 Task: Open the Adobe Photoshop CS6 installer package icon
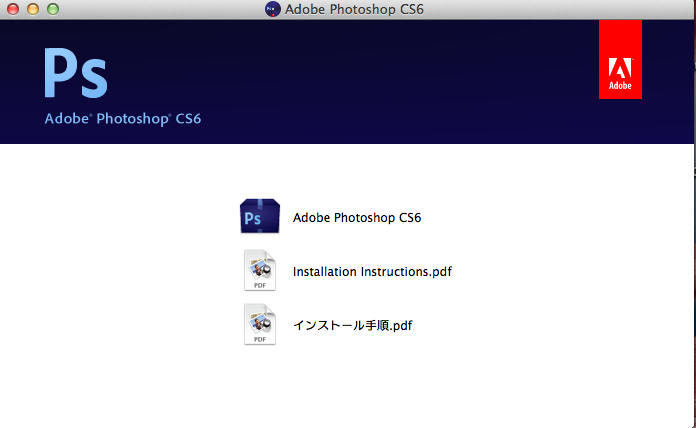click(x=260, y=216)
